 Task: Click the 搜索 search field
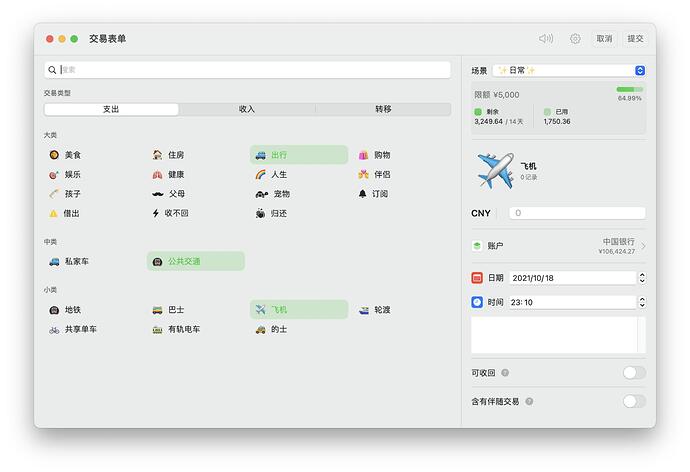(250, 70)
